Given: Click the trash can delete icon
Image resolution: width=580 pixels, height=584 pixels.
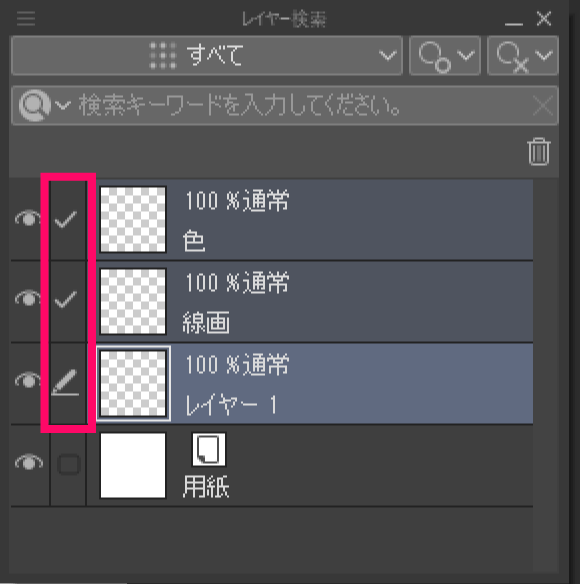Looking at the screenshot, I should pyautogui.click(x=539, y=151).
